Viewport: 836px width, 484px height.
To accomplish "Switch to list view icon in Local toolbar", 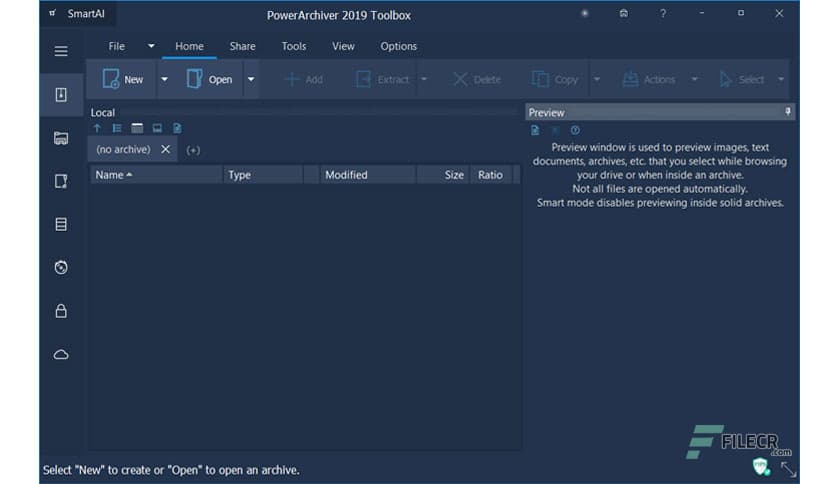I will point(117,128).
